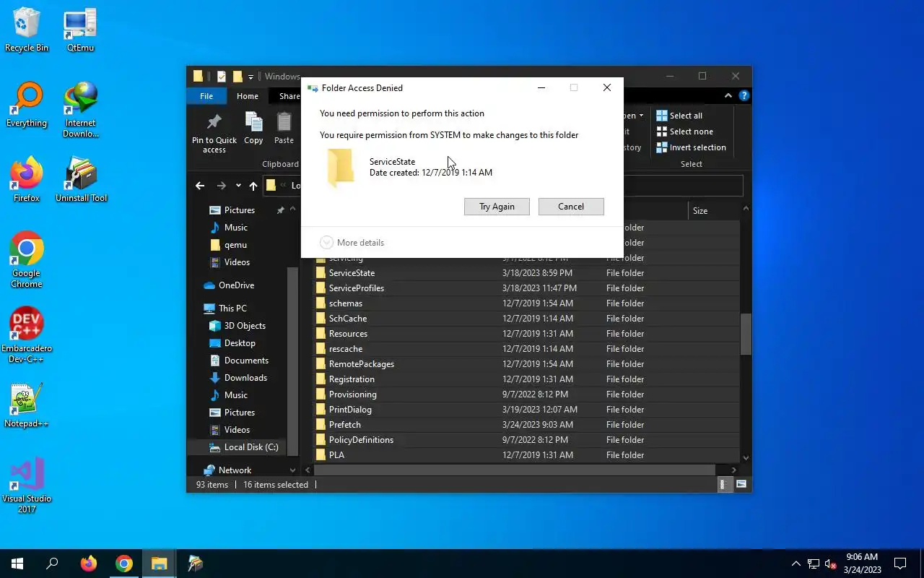Open 3D Objects in navigation pane
The height and width of the screenshot is (578, 924).
(x=245, y=326)
